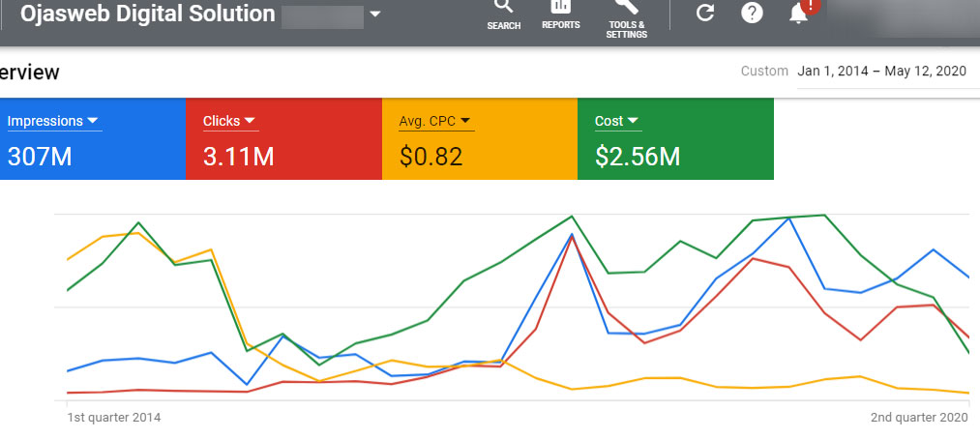This screenshot has height=438, width=980.
Task: Click the "2nd quarter 2020" axis label
Action: pyautogui.click(x=919, y=418)
